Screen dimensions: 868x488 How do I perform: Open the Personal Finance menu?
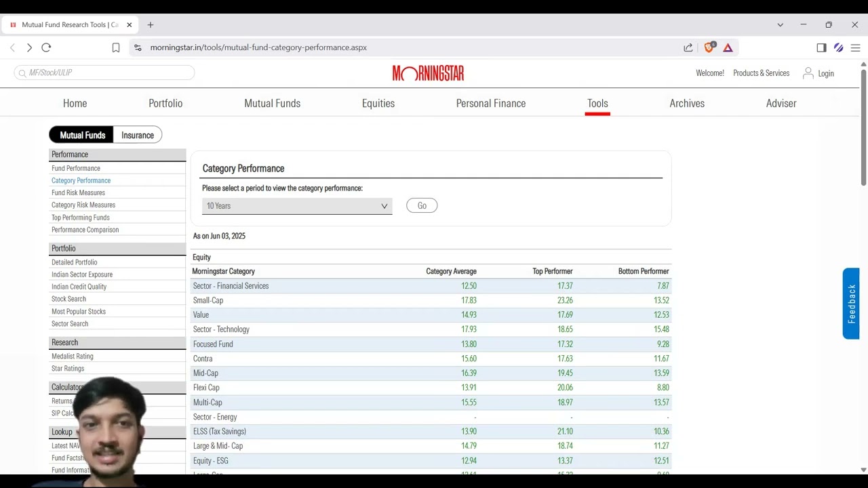coord(491,103)
